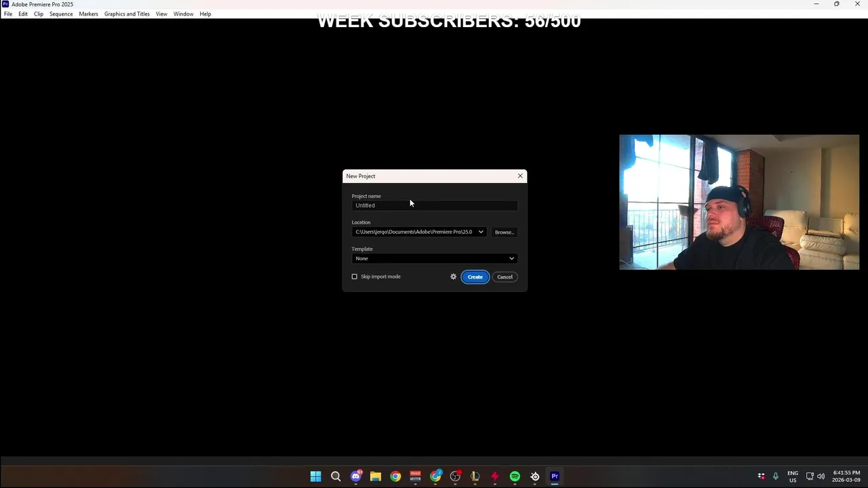Open Spotify from the taskbar
The width and height of the screenshot is (868, 488).
(x=515, y=476)
